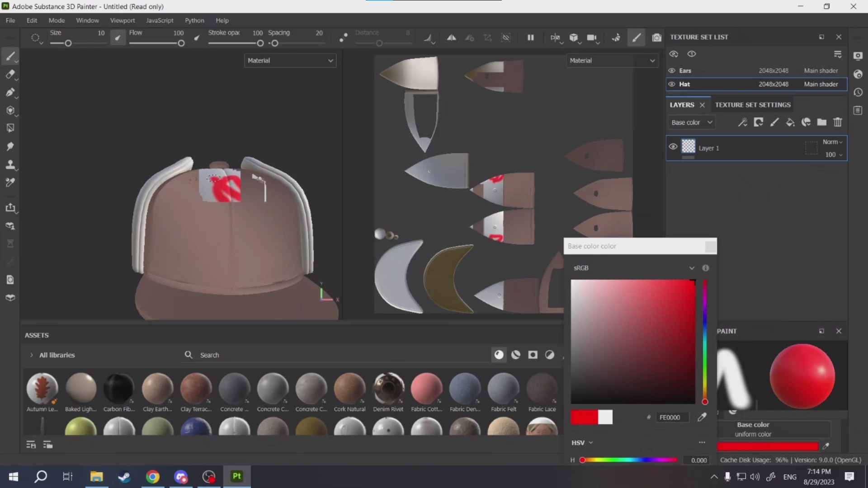
Task: Select the Smudge tool
Action: coord(10,146)
